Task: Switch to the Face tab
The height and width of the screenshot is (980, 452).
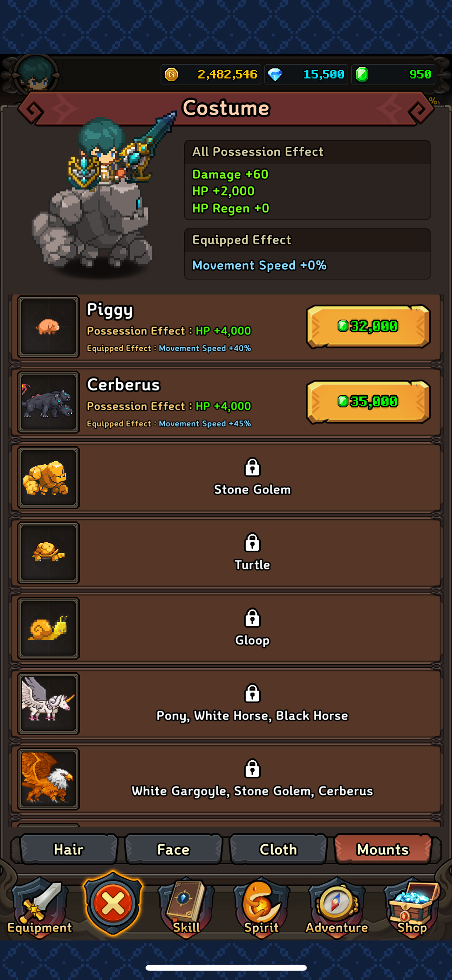Action: [x=173, y=849]
